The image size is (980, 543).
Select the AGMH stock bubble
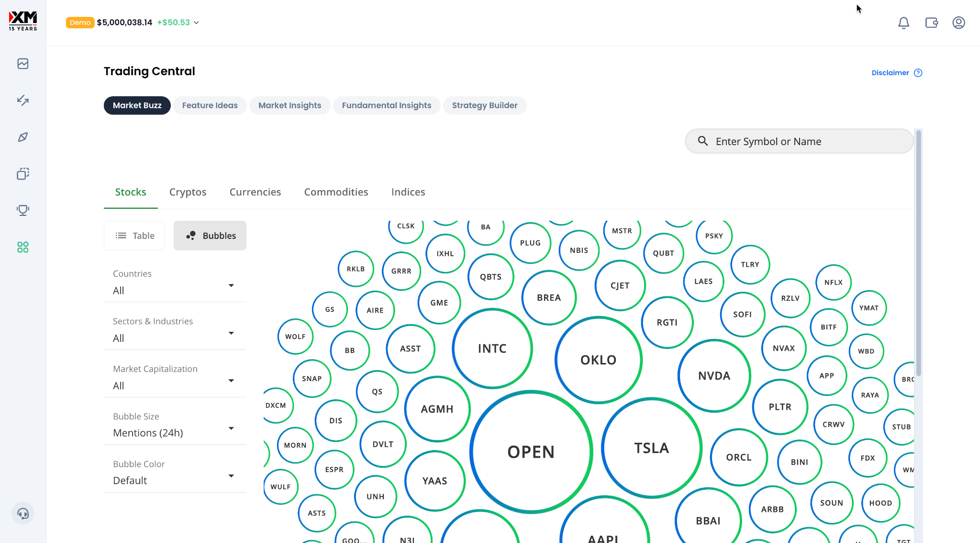click(x=437, y=409)
